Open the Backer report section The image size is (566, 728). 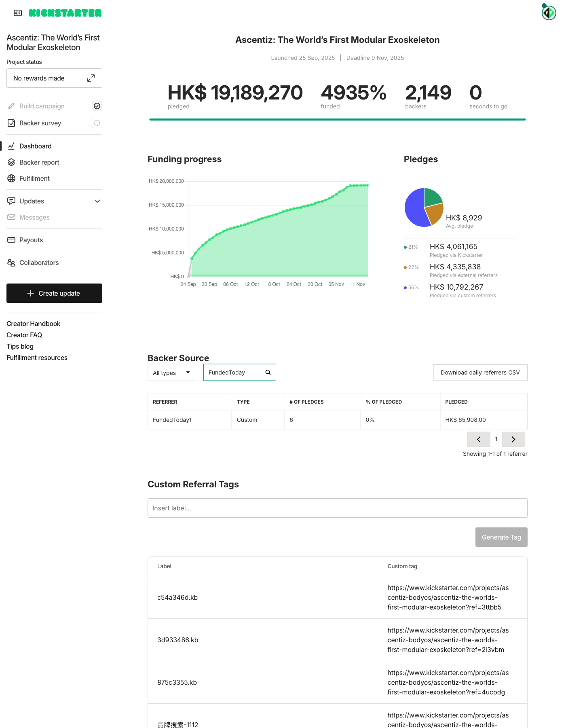tap(39, 162)
